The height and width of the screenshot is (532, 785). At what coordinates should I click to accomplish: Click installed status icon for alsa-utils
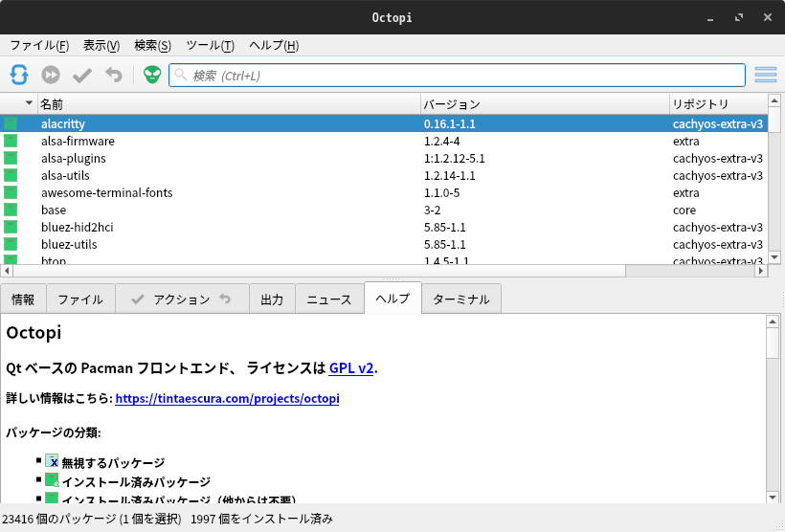pyautogui.click(x=11, y=176)
